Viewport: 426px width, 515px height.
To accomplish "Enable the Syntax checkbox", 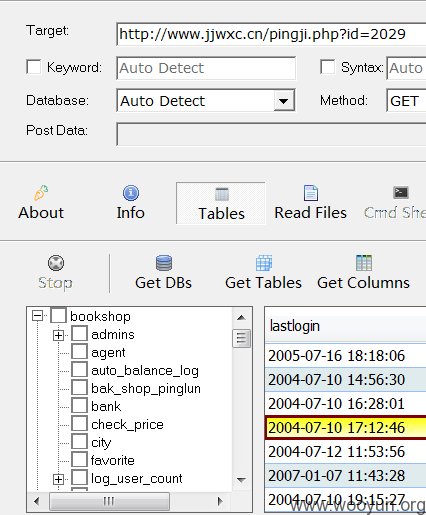I will (x=327, y=67).
